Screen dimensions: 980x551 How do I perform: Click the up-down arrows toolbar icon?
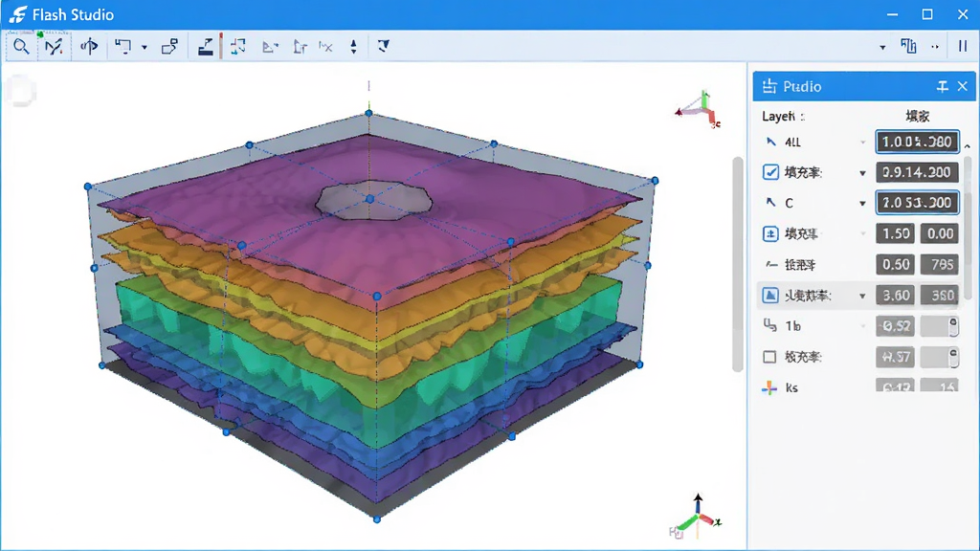point(354,47)
